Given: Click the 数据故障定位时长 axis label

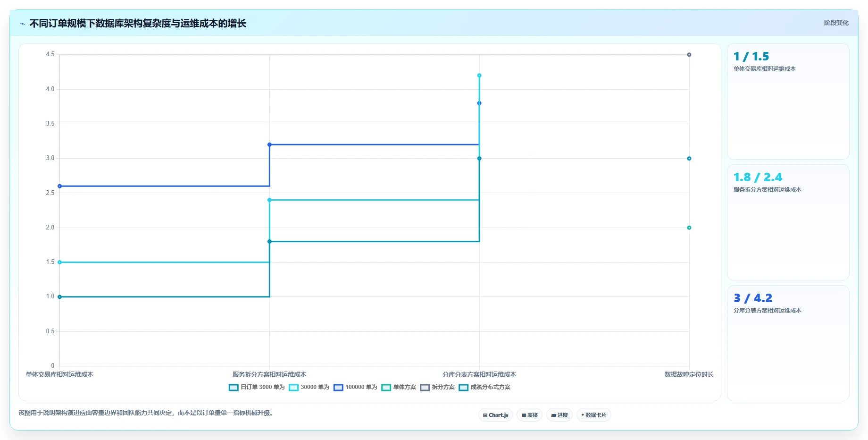Looking at the screenshot, I should tap(689, 374).
